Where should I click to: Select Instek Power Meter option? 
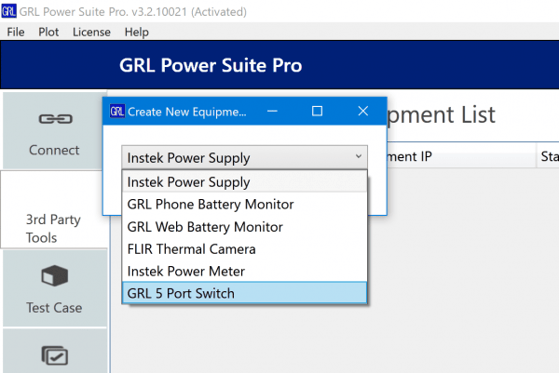point(244,271)
